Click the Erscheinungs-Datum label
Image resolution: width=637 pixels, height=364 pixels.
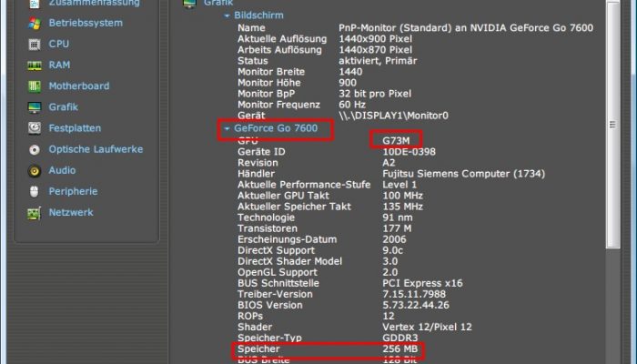pos(288,239)
